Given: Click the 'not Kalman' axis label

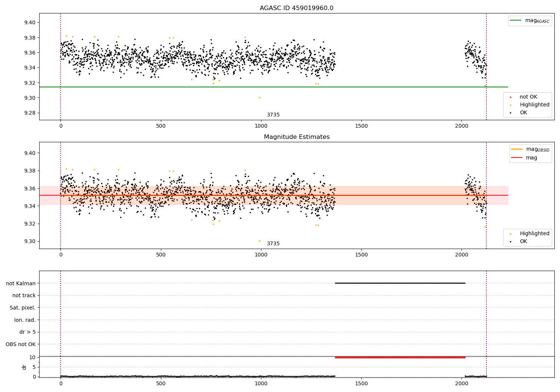Looking at the screenshot, I should 21,283.
